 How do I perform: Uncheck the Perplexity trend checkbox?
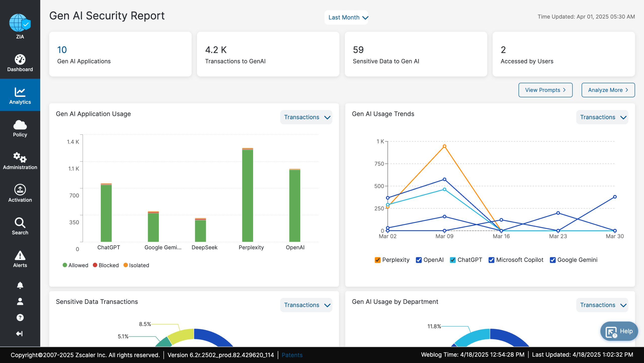377,260
